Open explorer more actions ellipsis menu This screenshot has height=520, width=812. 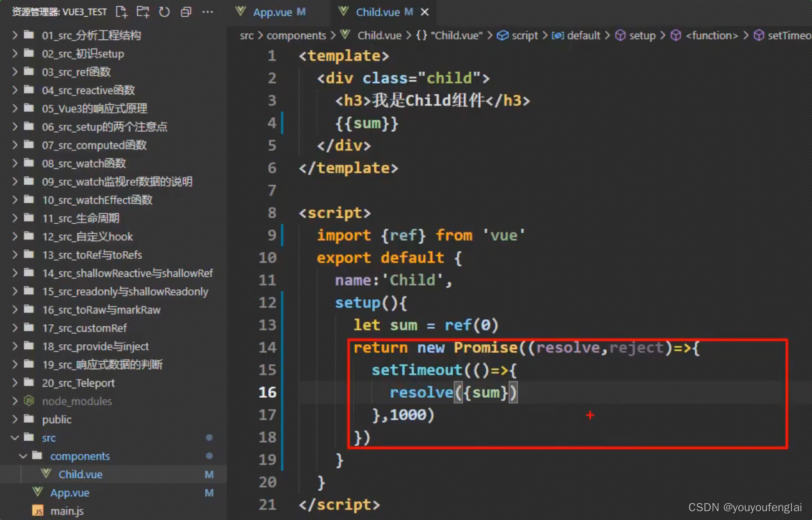tap(208, 12)
